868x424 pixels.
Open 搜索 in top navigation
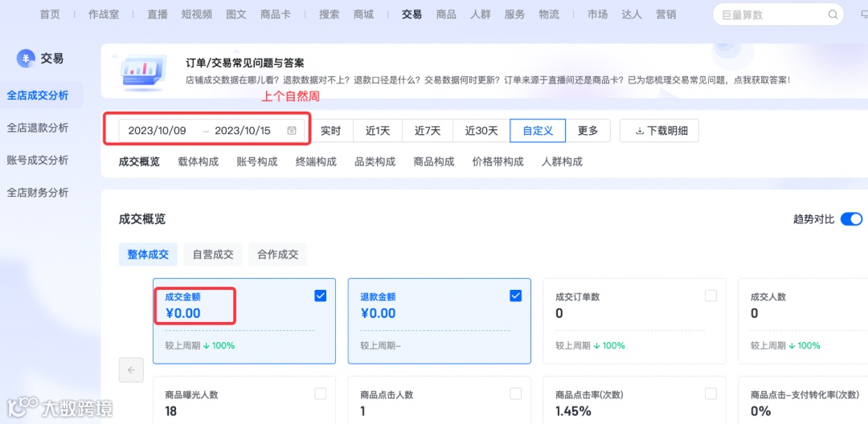click(329, 15)
